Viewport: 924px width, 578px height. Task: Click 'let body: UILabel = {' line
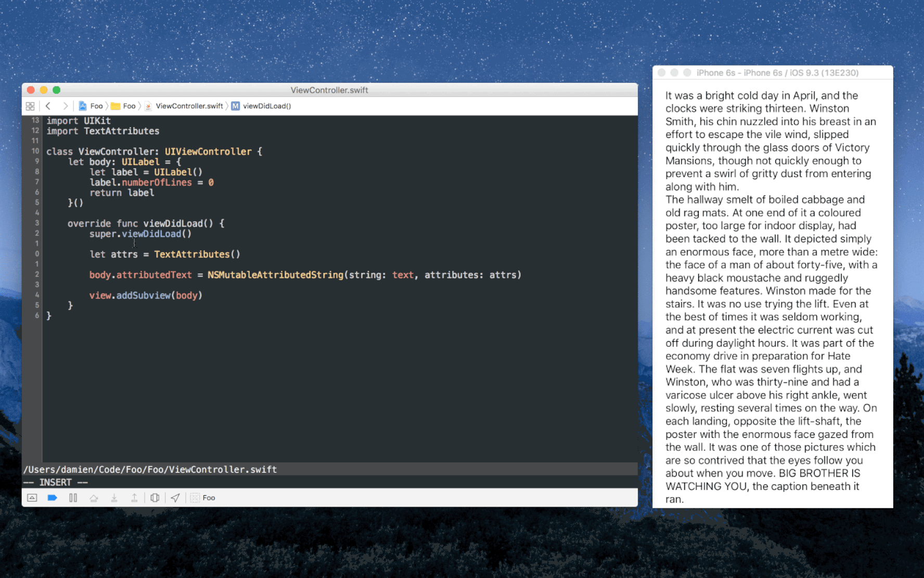click(x=124, y=162)
